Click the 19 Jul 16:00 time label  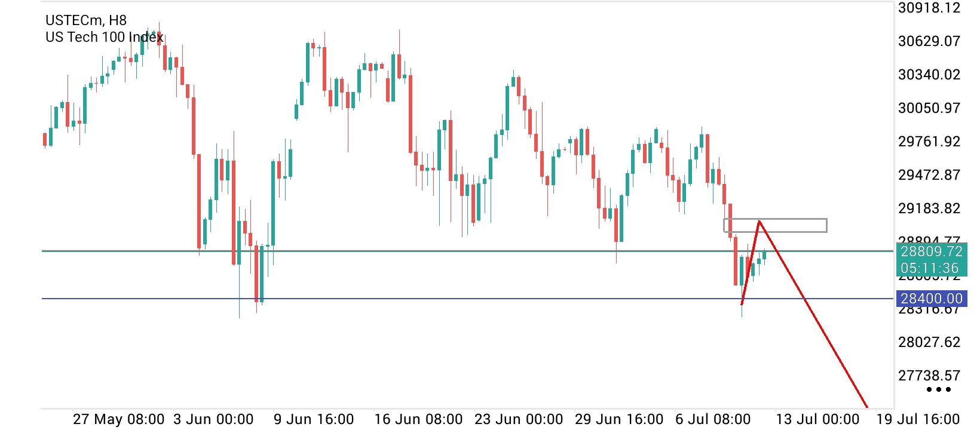918,419
